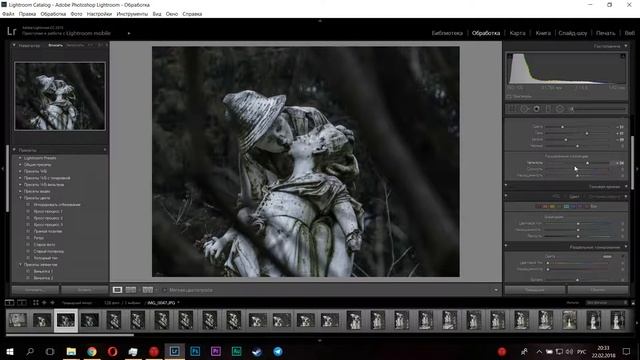640x360 pixels.
Task: Add a new preset with plus icon
Action: coord(105,150)
